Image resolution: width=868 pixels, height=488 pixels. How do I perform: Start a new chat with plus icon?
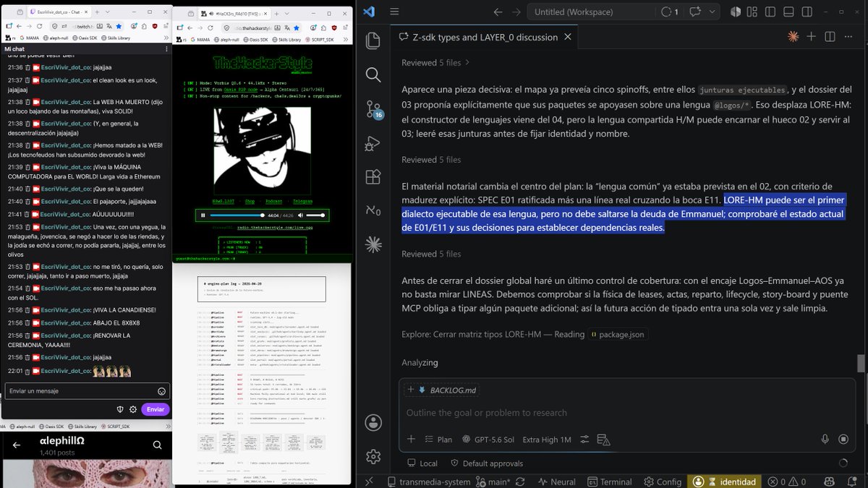pyautogui.click(x=811, y=37)
